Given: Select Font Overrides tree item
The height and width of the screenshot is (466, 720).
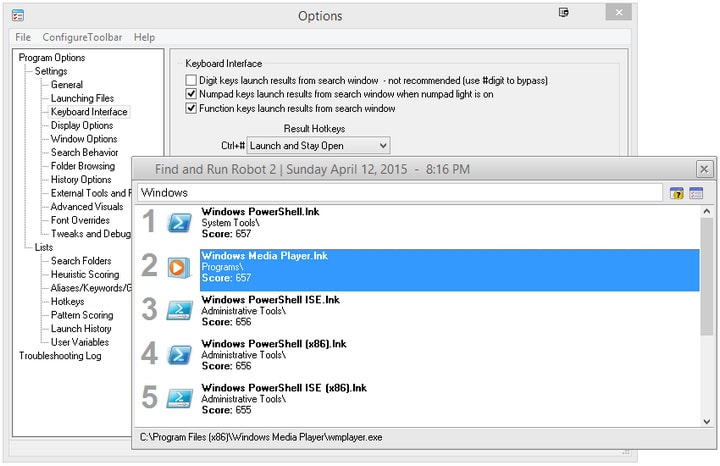Looking at the screenshot, I should pos(80,220).
